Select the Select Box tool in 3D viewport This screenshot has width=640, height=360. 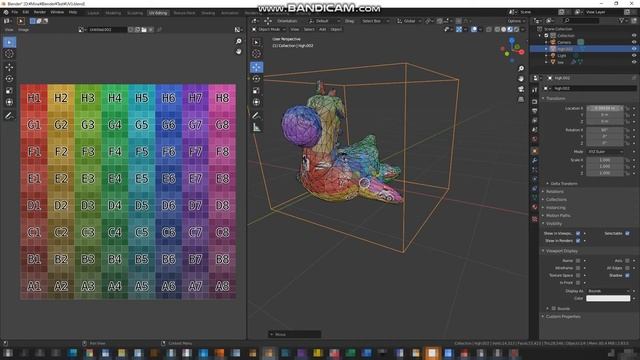(x=256, y=42)
